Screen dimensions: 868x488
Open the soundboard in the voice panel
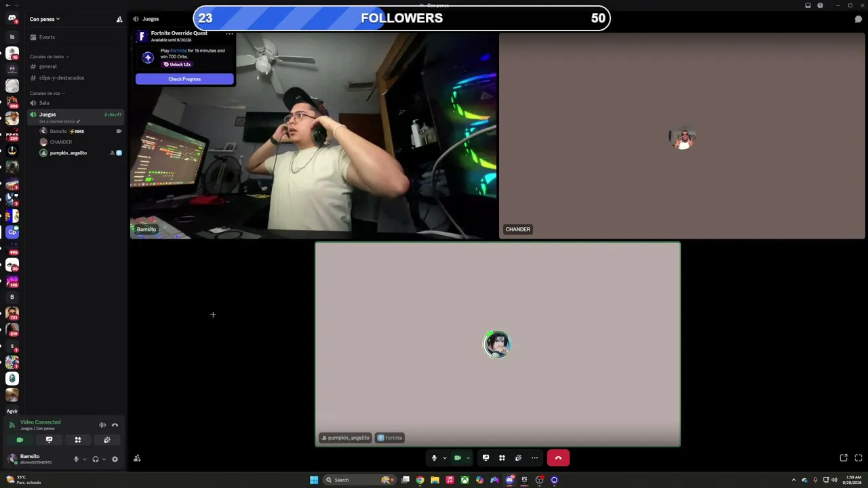pyautogui.click(x=107, y=440)
